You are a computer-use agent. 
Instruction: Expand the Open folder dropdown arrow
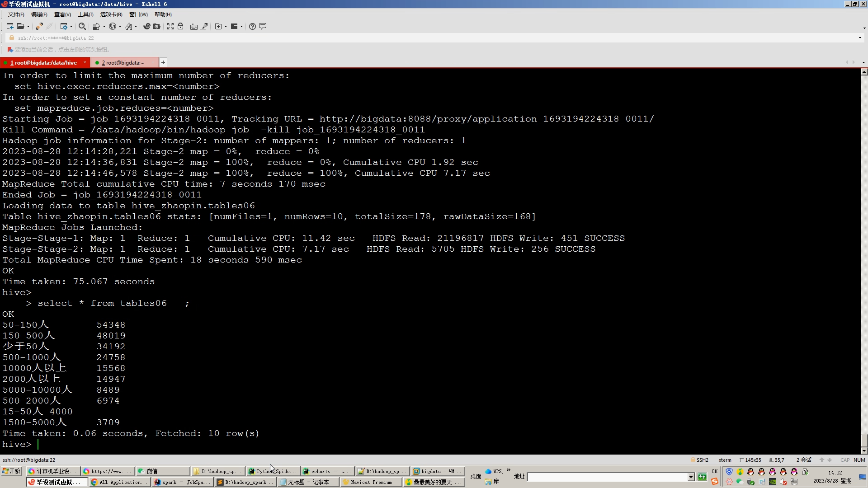coord(28,26)
